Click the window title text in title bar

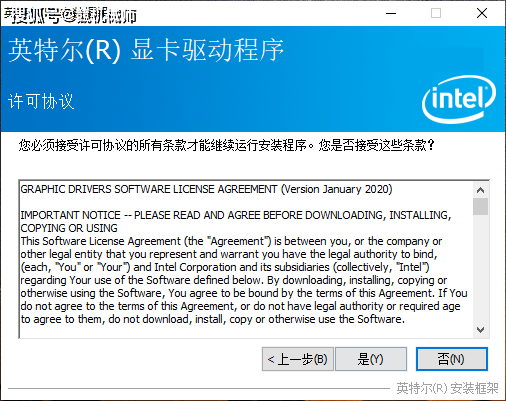[x=70, y=15]
